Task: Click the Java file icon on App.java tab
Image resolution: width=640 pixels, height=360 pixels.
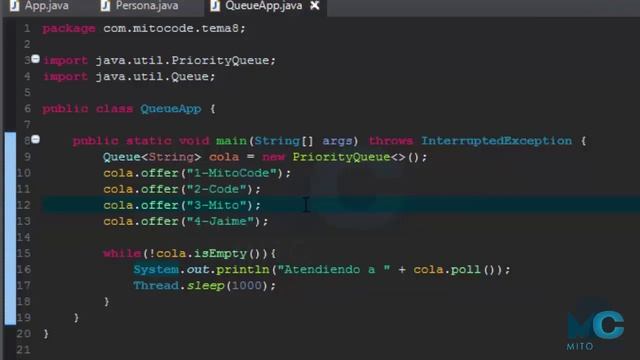Action: coord(15,6)
